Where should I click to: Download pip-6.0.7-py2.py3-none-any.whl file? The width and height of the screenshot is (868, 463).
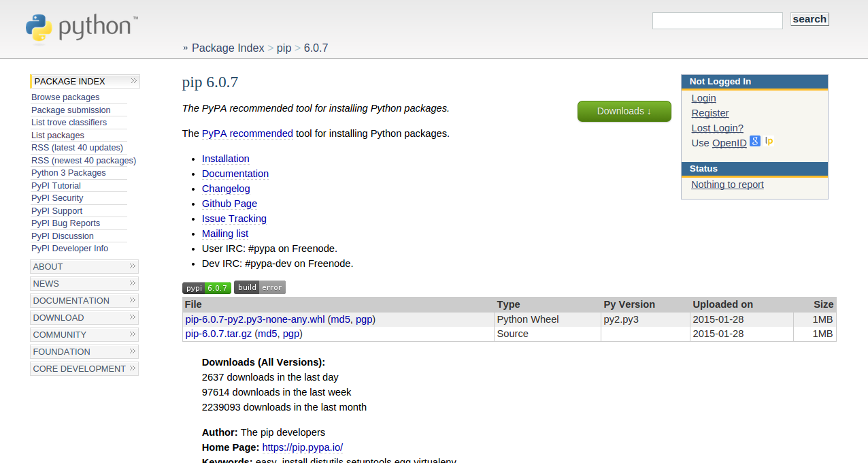255,319
